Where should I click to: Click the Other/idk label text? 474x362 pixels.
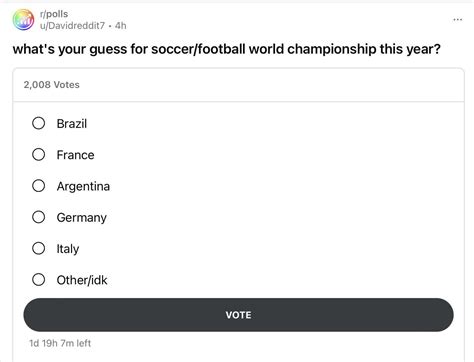82,280
